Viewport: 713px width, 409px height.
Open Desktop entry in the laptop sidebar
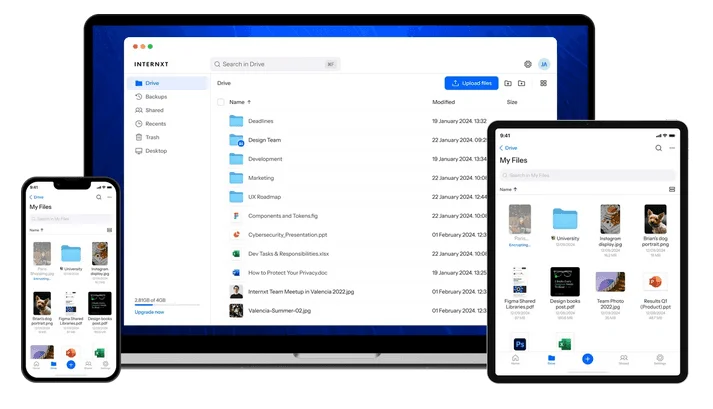(151, 151)
